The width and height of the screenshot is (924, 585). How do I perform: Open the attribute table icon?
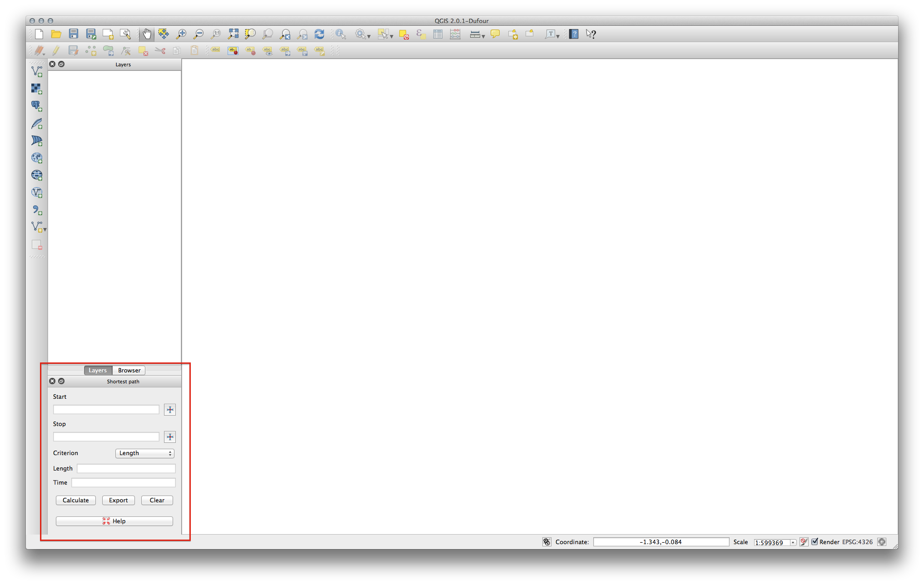pyautogui.click(x=438, y=34)
